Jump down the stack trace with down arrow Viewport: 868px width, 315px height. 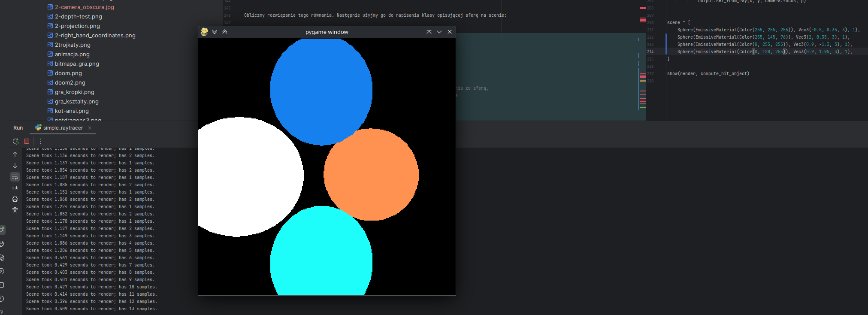[x=15, y=166]
